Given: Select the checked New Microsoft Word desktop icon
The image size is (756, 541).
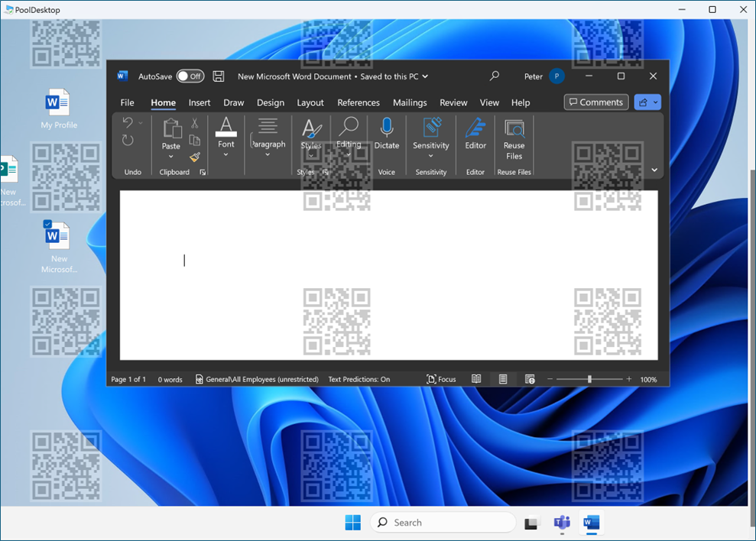Looking at the screenshot, I should click(58, 247).
